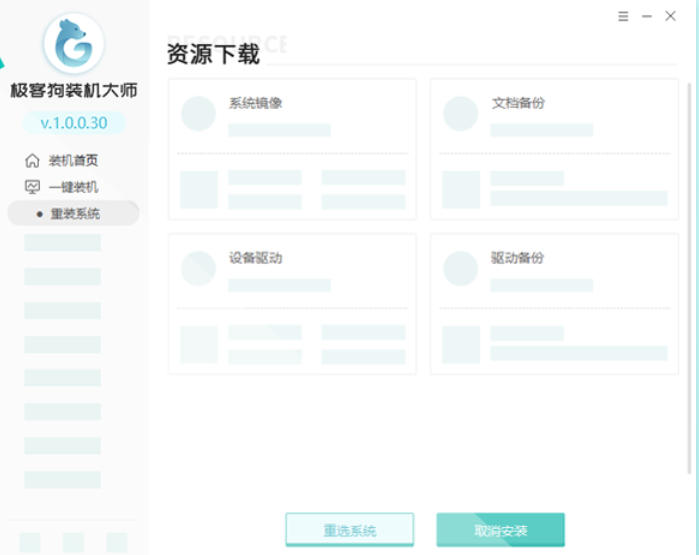Click the 重选系统 button
Screen dimensions: 699x555
pos(350,530)
